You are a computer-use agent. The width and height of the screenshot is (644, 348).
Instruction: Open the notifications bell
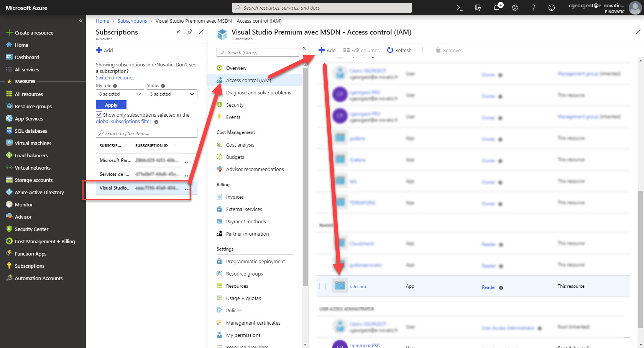pyautogui.click(x=497, y=8)
